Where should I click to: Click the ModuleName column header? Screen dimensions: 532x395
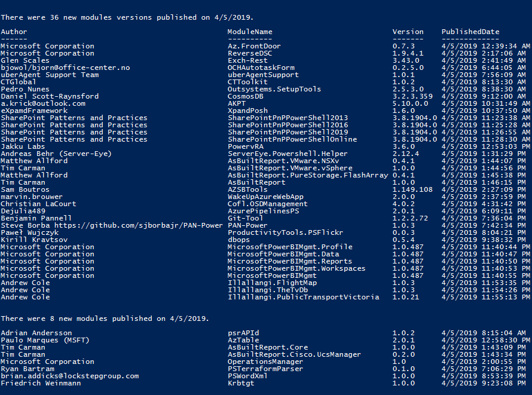(x=250, y=32)
